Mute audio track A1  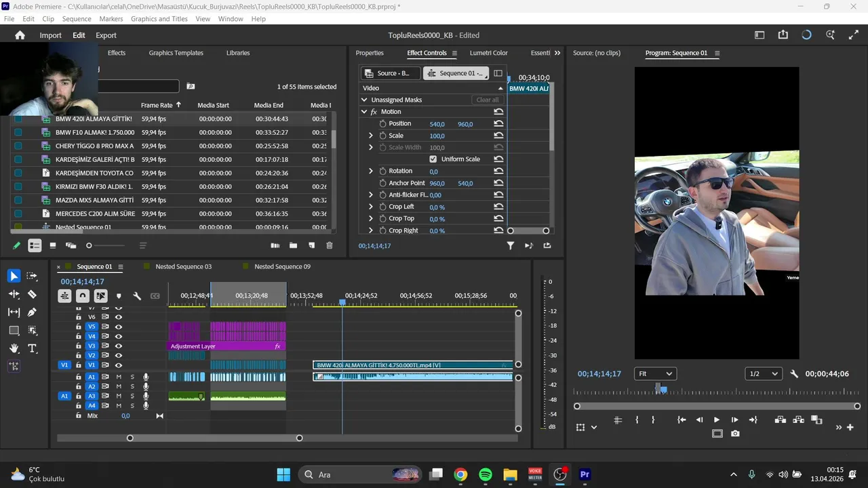(119, 377)
